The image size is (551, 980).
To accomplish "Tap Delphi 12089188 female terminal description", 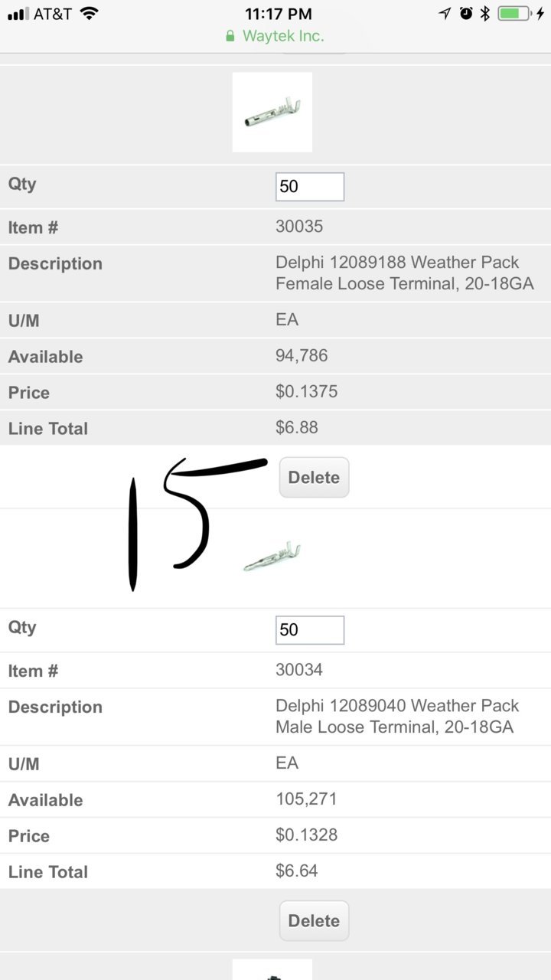I will [x=404, y=273].
